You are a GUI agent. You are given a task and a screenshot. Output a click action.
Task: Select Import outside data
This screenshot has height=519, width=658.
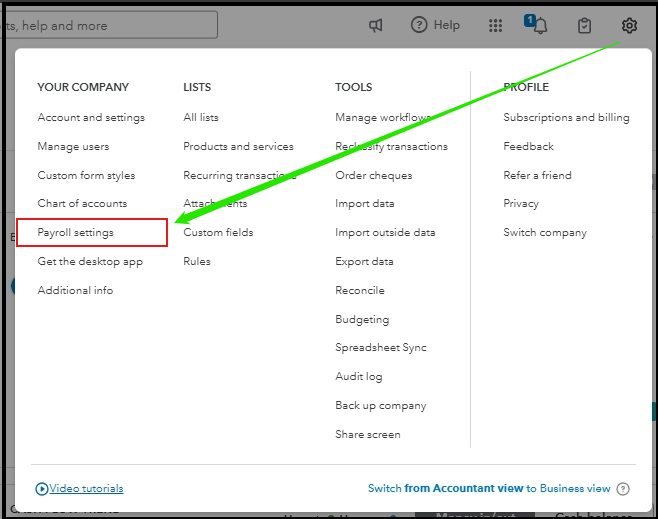coord(385,232)
